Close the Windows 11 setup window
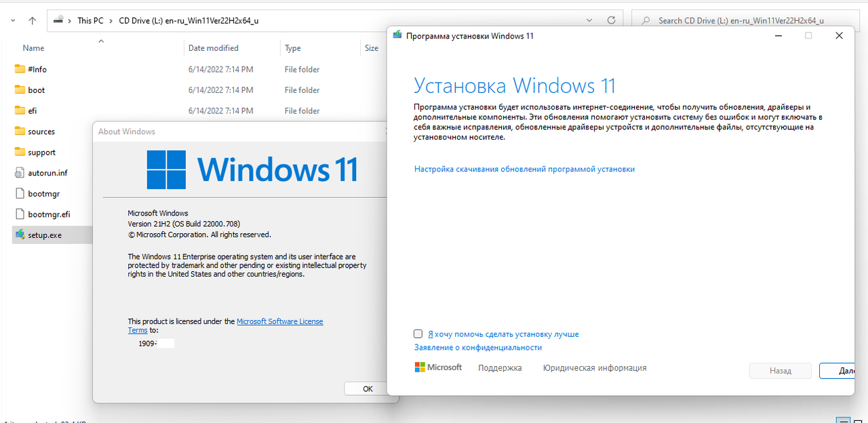The height and width of the screenshot is (423, 868). coord(840,35)
